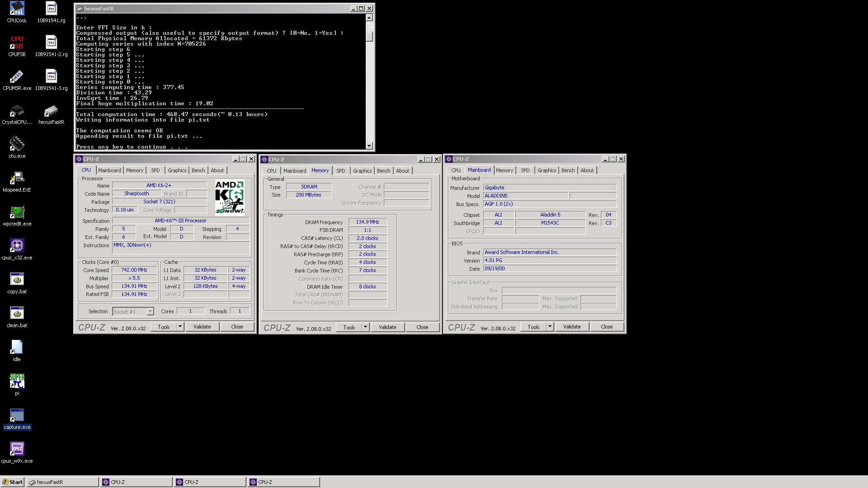Select the cpuz_w9x.exe desktop icon

(17, 449)
